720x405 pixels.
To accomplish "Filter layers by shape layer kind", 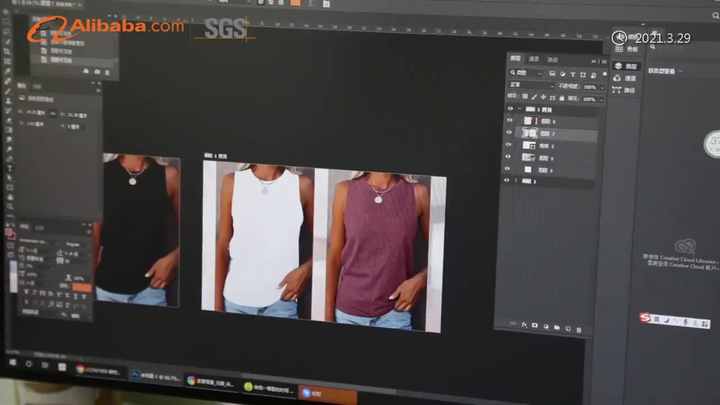I will (x=583, y=75).
